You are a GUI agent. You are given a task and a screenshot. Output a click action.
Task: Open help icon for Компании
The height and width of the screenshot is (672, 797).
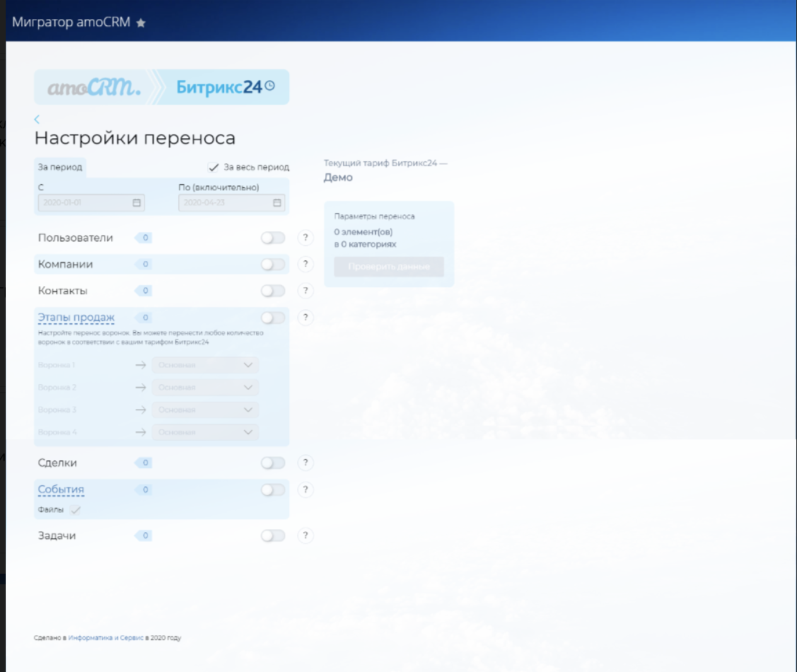305,264
